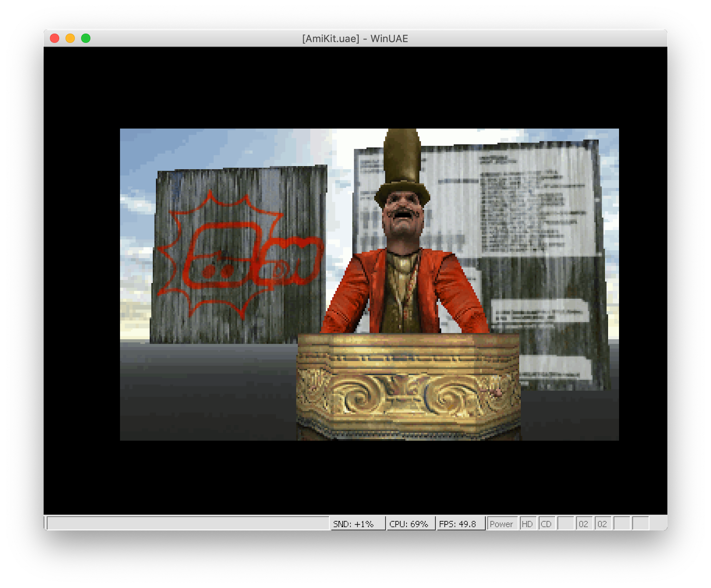Click the CD activity indicator

coord(547,524)
